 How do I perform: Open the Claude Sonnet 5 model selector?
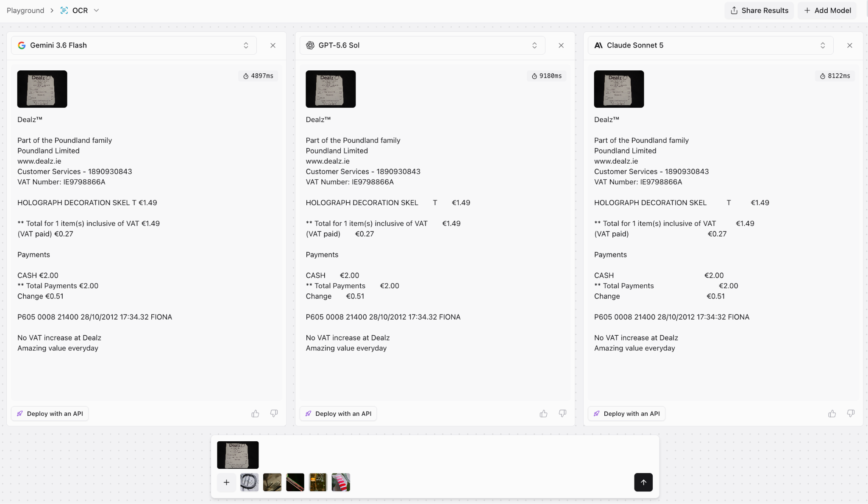710,45
